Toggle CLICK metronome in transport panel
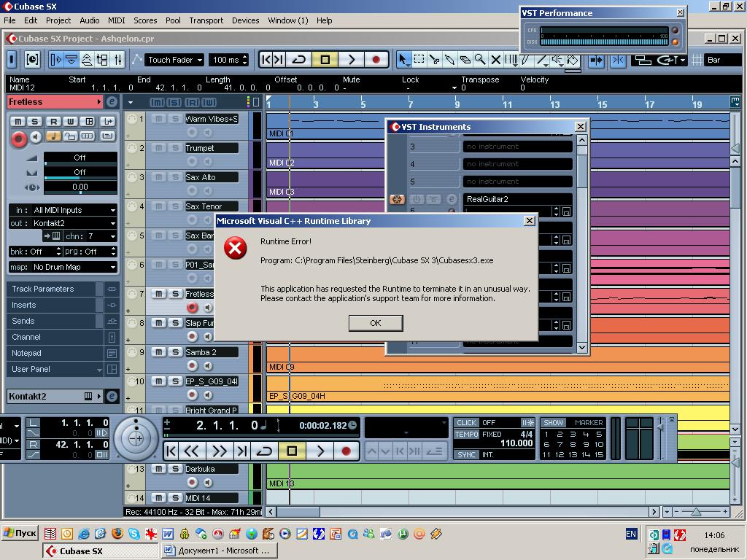This screenshot has width=747, height=560. [466, 422]
